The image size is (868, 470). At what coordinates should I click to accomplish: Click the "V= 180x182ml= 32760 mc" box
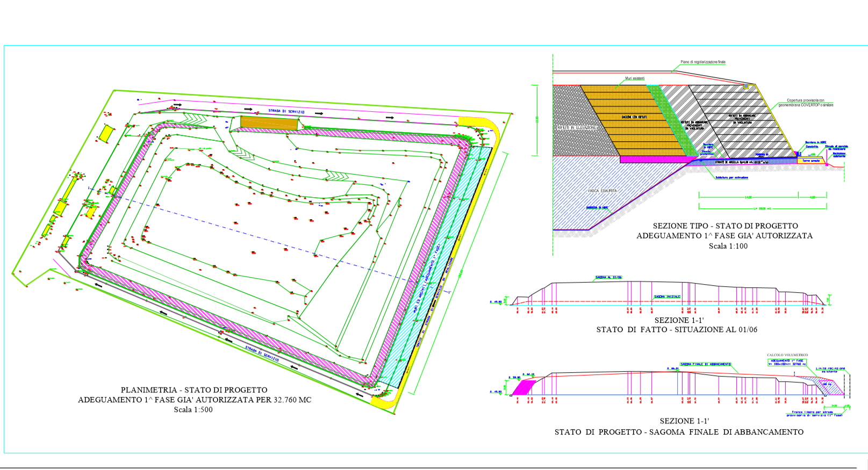click(787, 363)
